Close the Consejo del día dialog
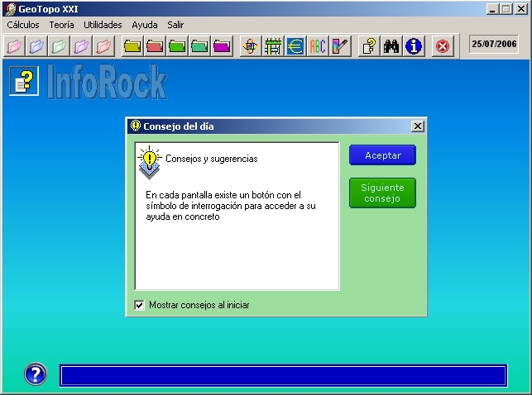 pyautogui.click(x=417, y=126)
